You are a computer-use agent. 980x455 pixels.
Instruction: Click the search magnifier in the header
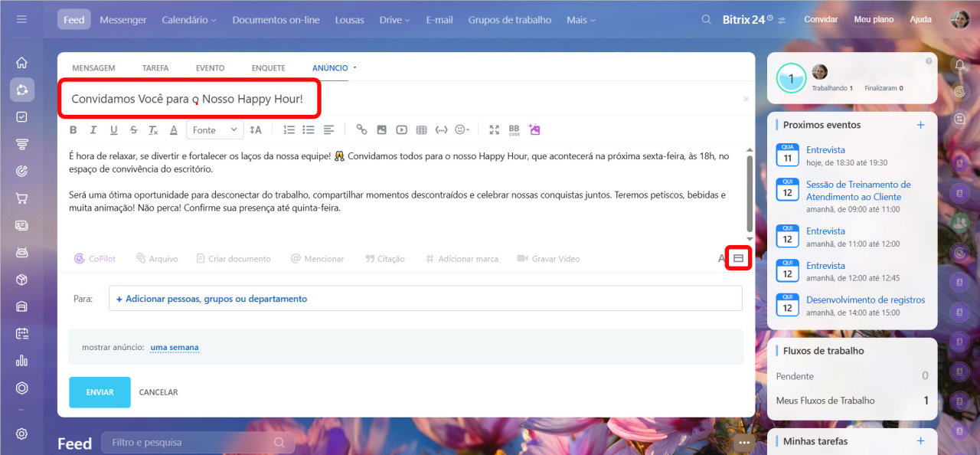pos(708,20)
